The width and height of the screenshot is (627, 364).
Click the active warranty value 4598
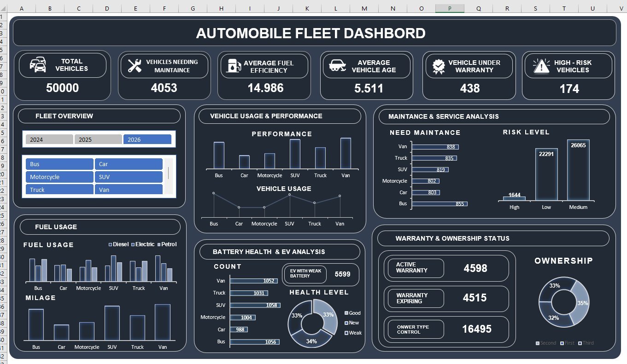click(475, 268)
